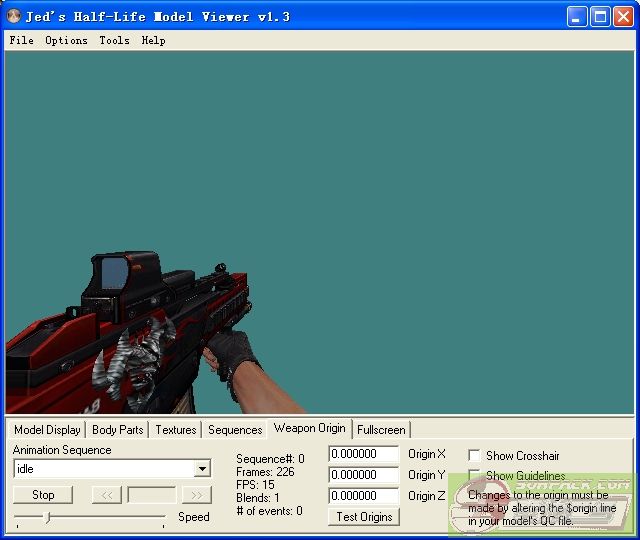Viewport: 640px width, 540px height.
Task: Step forward with the >> frame button
Action: (197, 495)
